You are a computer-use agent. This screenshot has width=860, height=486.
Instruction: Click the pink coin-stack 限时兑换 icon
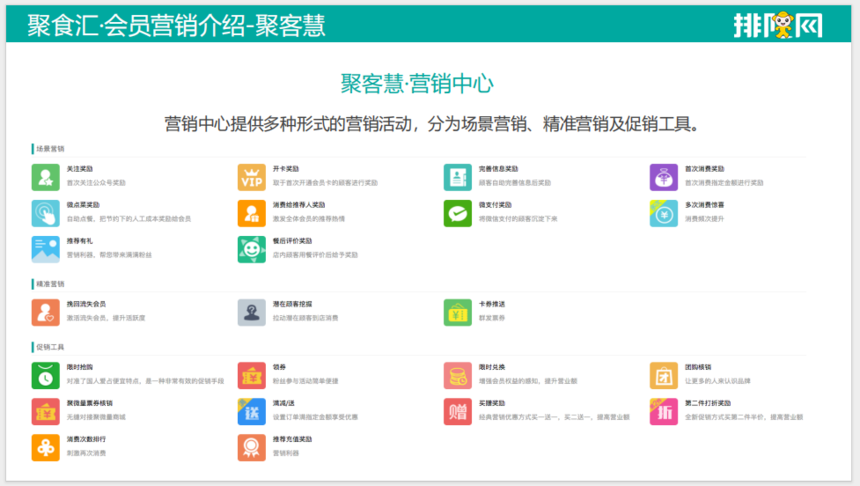[x=457, y=376]
